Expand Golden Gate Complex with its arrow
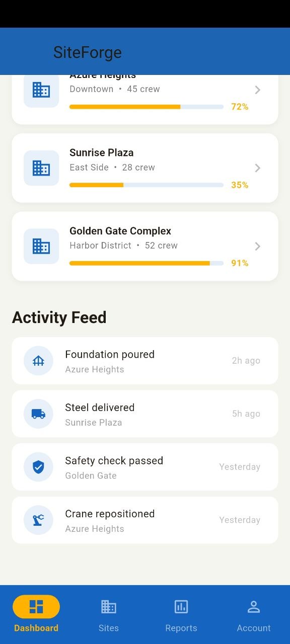 (x=257, y=246)
